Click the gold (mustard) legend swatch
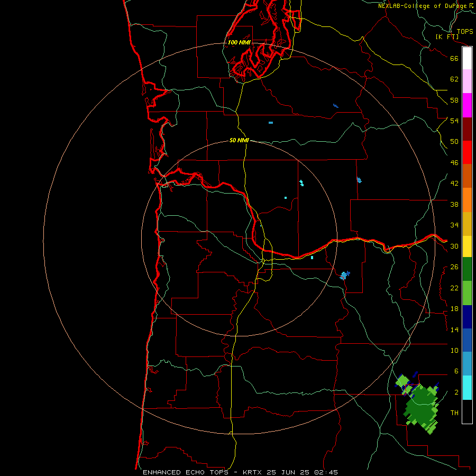Viewport: 476px width, 476px height. pyautogui.click(x=467, y=224)
